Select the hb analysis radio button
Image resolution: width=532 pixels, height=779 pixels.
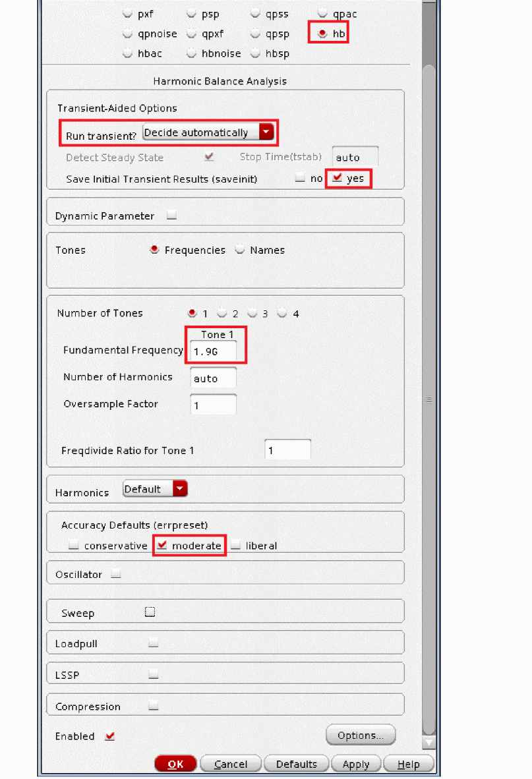(322, 34)
